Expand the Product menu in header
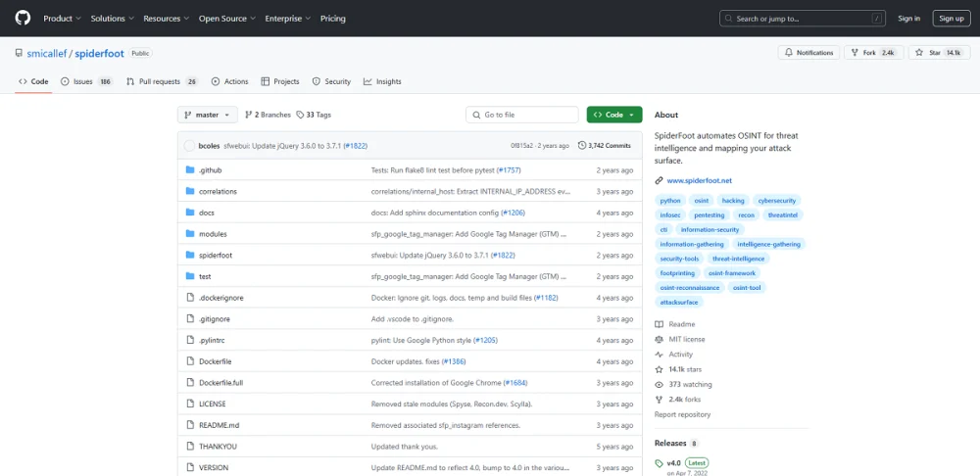Image resolution: width=980 pixels, height=476 pixels. [62, 19]
